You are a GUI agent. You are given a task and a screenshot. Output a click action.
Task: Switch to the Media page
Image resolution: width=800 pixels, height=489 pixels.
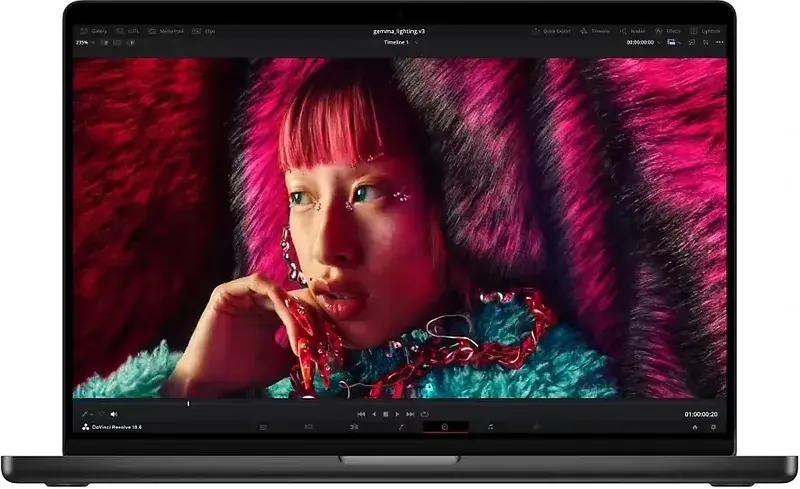[x=263, y=427]
